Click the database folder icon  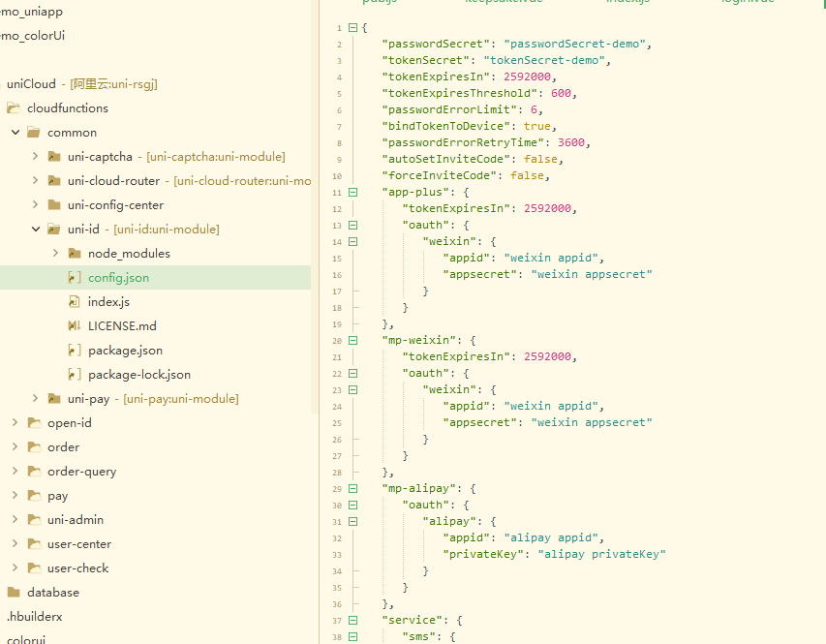pyautogui.click(x=14, y=593)
